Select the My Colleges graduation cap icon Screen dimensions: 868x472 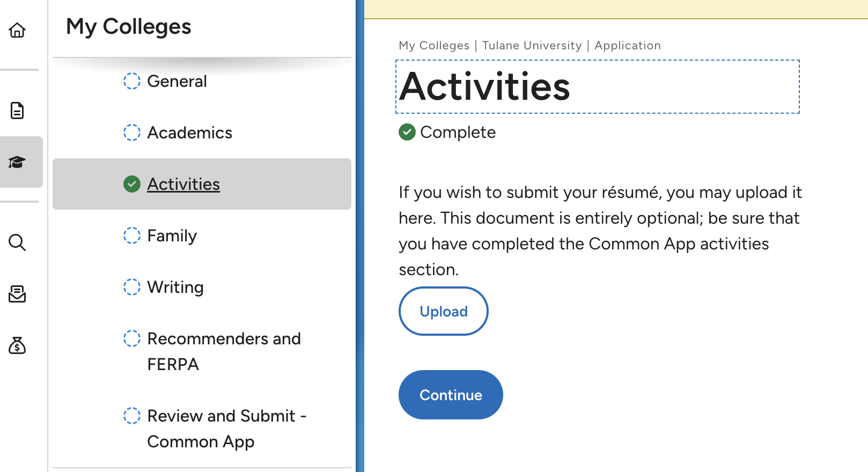17,162
